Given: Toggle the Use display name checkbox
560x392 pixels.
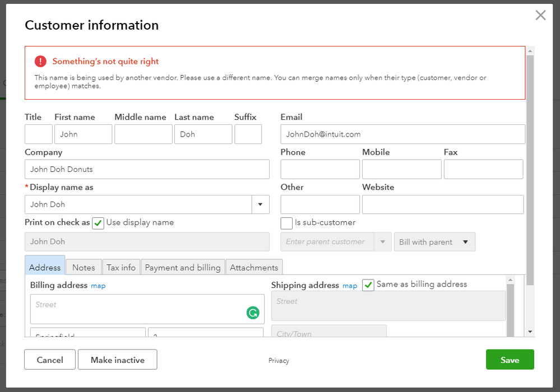Looking at the screenshot, I should coord(98,223).
